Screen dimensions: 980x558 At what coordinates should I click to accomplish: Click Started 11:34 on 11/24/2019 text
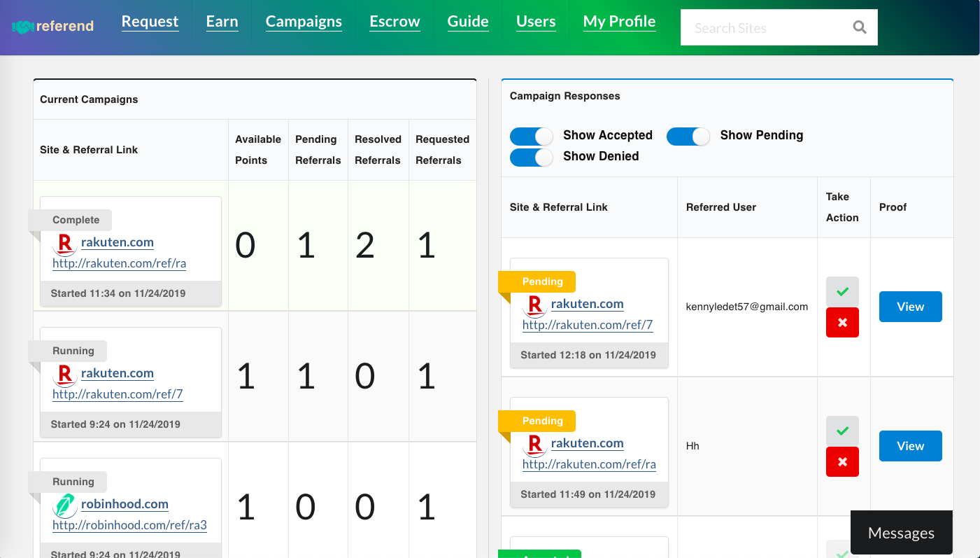(x=118, y=293)
